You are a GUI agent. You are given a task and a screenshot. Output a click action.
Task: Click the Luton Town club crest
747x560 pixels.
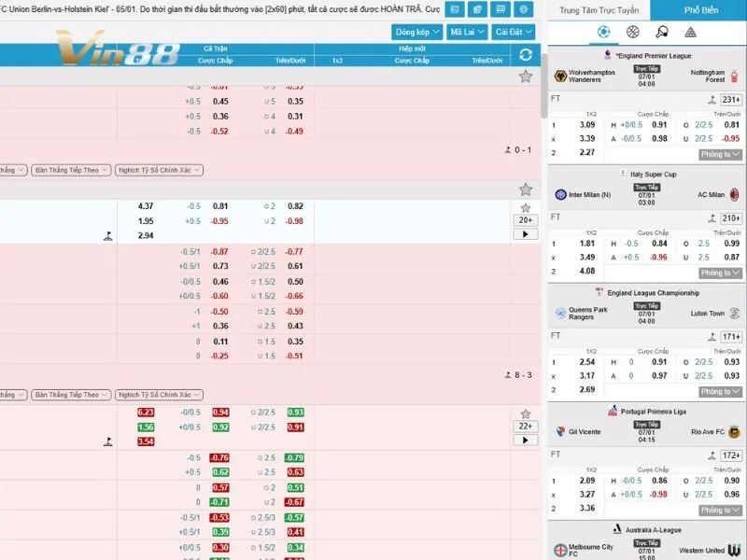734,314
